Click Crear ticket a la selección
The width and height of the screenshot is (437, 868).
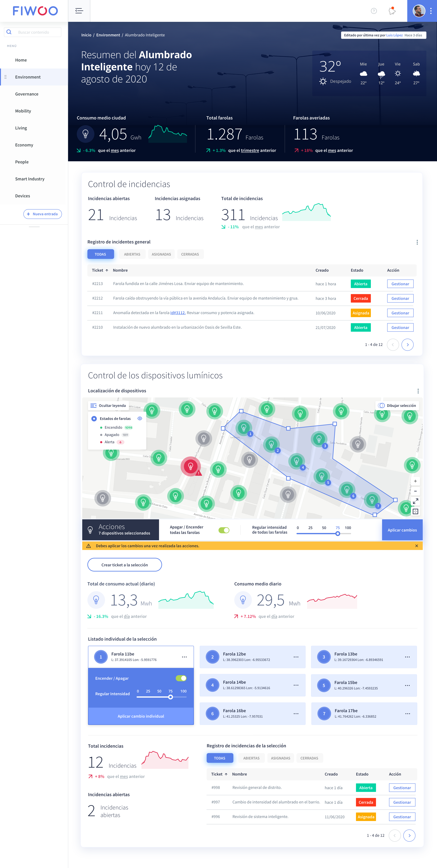coord(124,565)
